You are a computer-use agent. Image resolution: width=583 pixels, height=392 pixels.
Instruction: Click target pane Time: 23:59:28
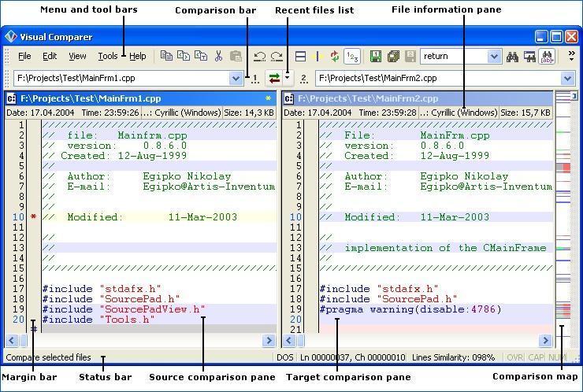(x=388, y=113)
